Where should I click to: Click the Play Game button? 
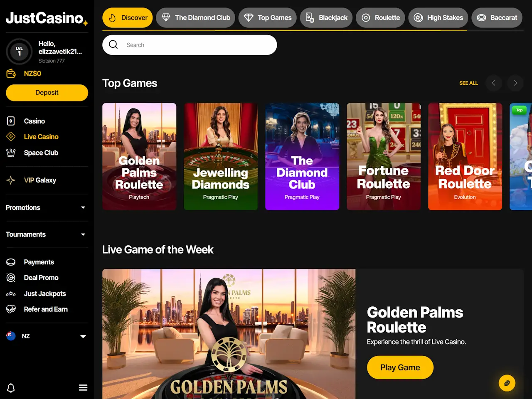(400, 367)
